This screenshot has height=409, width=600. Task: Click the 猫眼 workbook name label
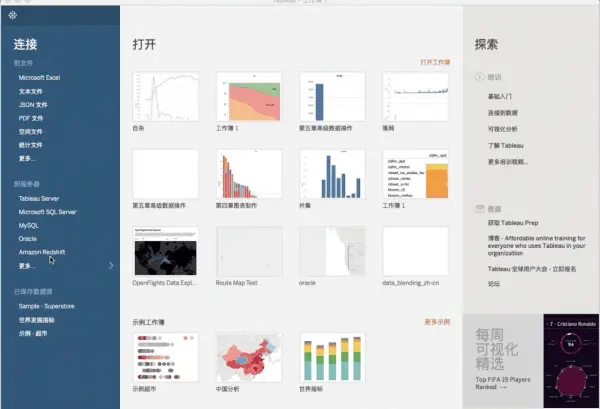[388, 128]
